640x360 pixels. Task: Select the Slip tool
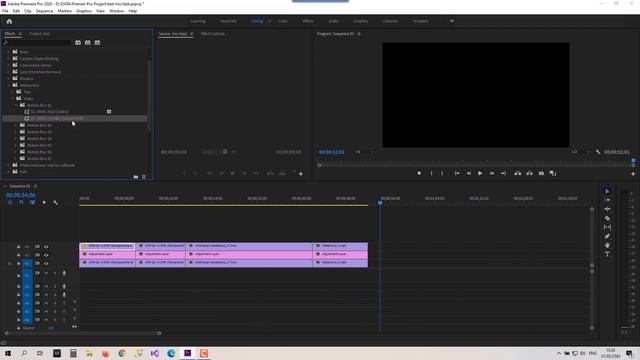pos(607,227)
